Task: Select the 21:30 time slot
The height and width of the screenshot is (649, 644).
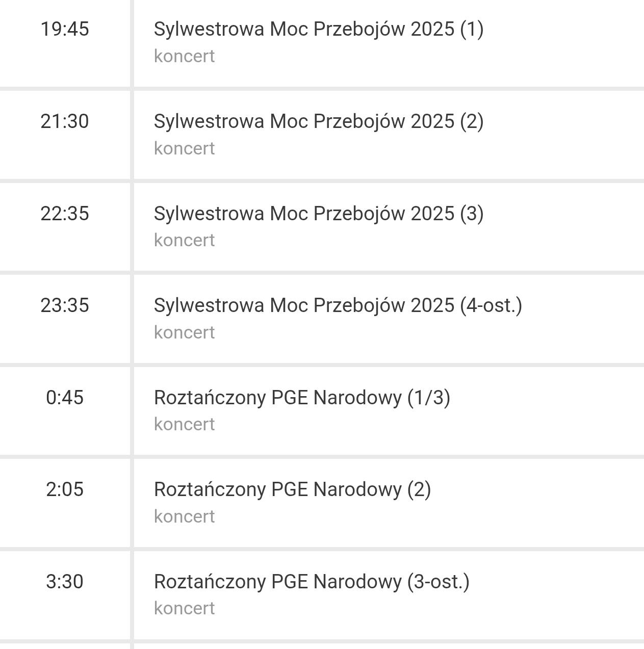Action: pyautogui.click(x=65, y=121)
